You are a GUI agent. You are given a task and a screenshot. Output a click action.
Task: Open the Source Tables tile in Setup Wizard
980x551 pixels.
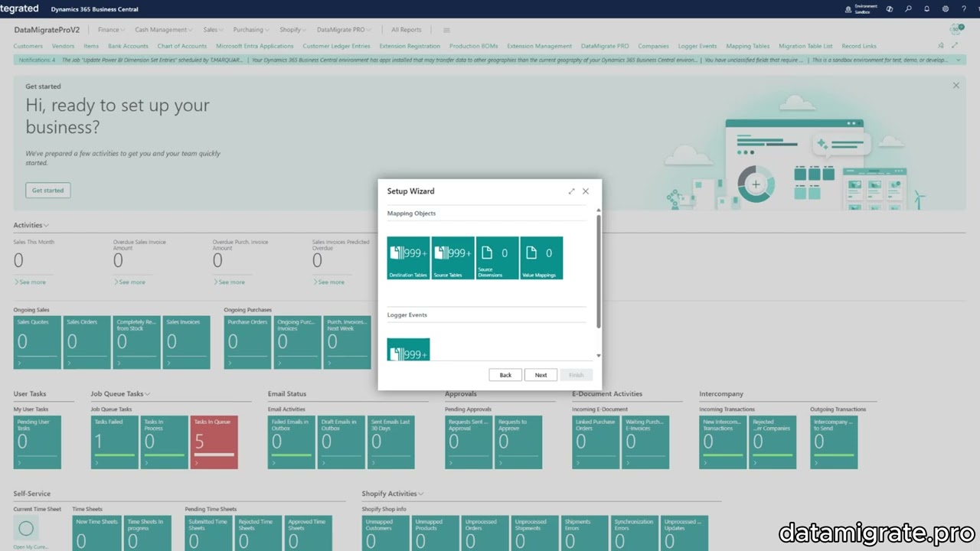452,258
